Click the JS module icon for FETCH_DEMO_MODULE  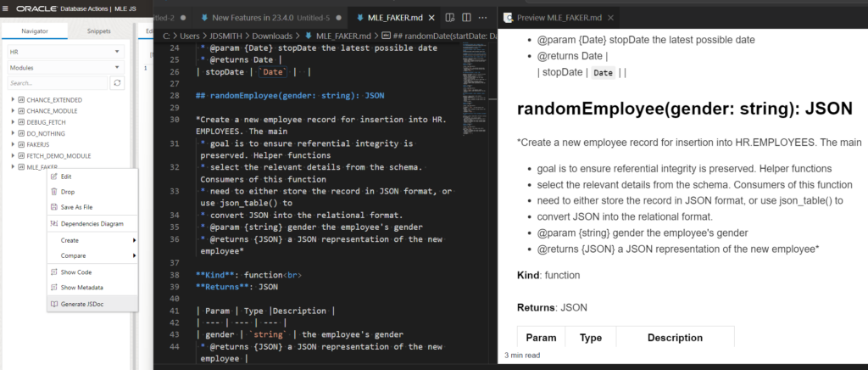tap(21, 155)
